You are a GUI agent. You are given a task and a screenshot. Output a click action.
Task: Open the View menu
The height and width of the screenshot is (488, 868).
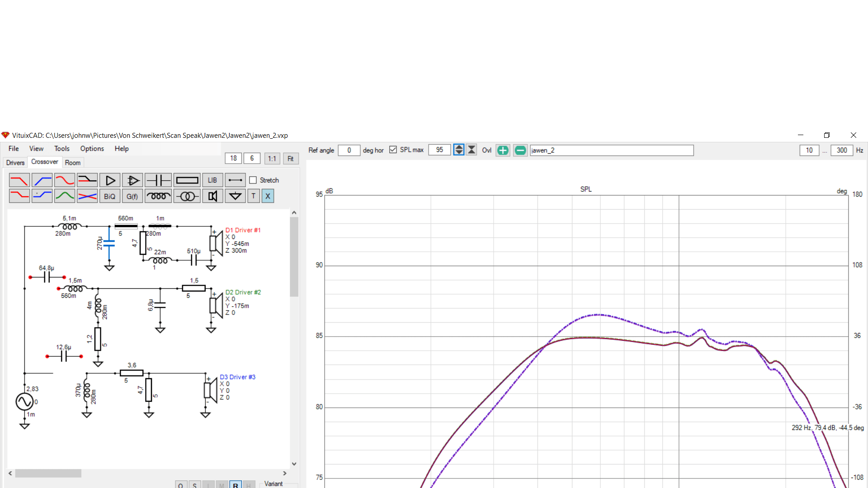pos(36,149)
